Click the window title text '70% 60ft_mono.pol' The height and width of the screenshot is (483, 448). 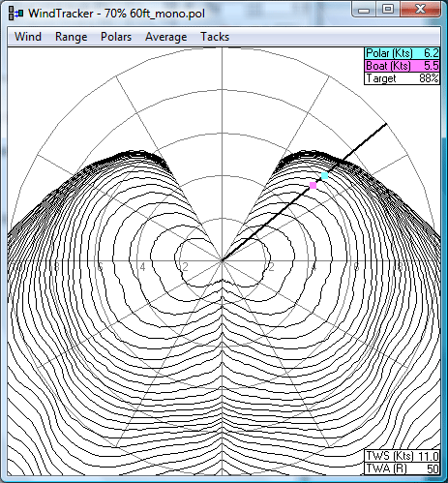155,14
